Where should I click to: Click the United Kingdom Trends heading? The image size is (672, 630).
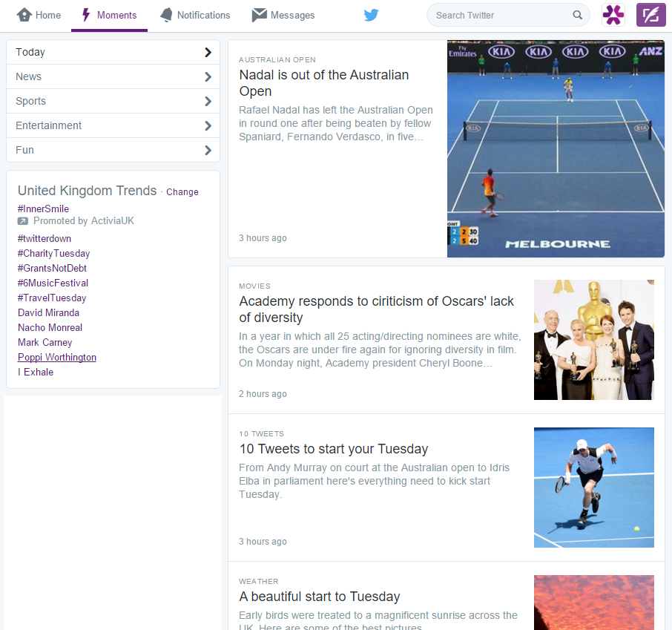87,191
